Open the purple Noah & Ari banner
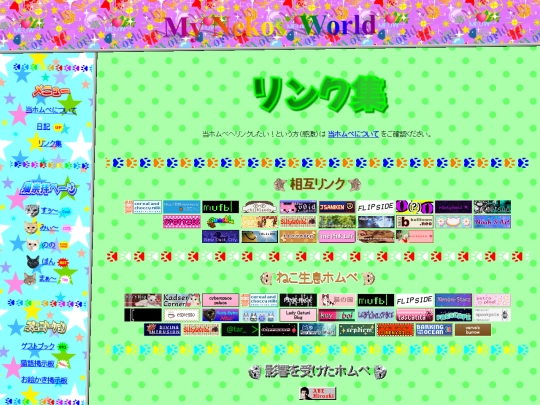Image resolution: width=540 pixels, height=405 pixels. pos(492,222)
